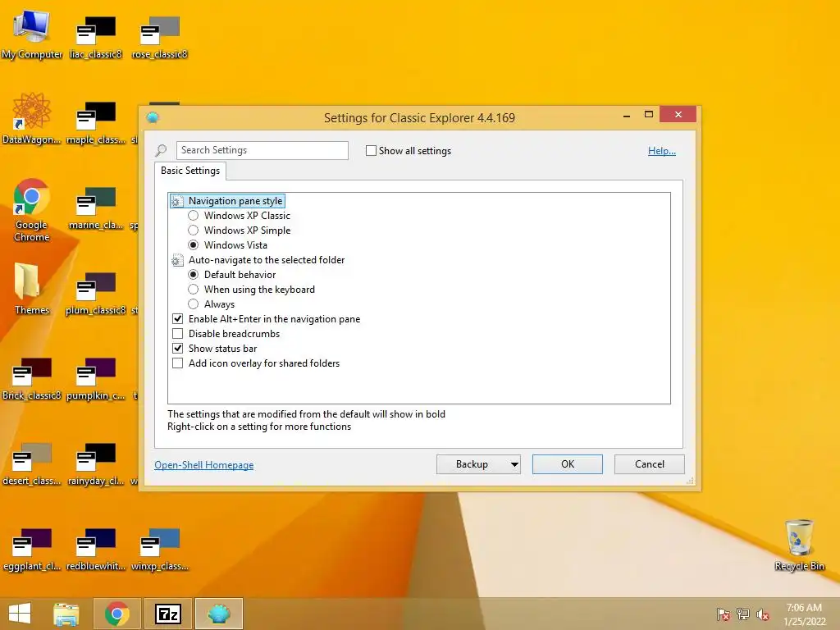Open File Explorer from the taskbar
This screenshot has height=630, width=840.
(66, 614)
